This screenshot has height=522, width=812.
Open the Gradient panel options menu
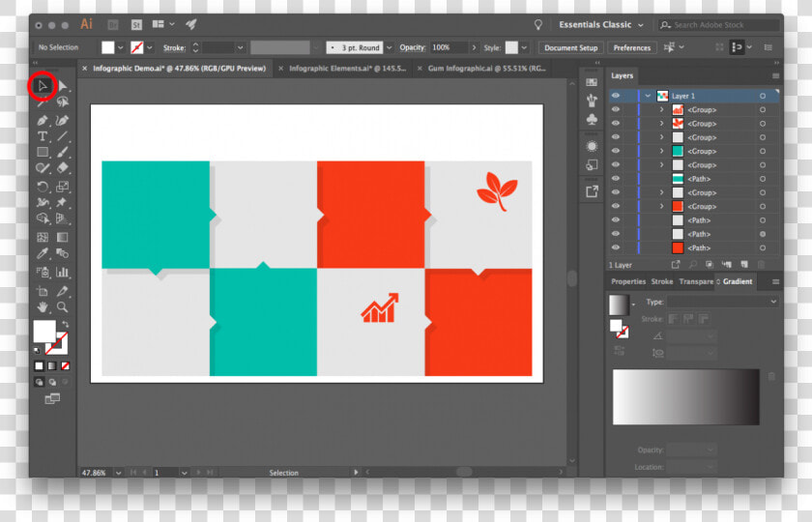point(775,281)
